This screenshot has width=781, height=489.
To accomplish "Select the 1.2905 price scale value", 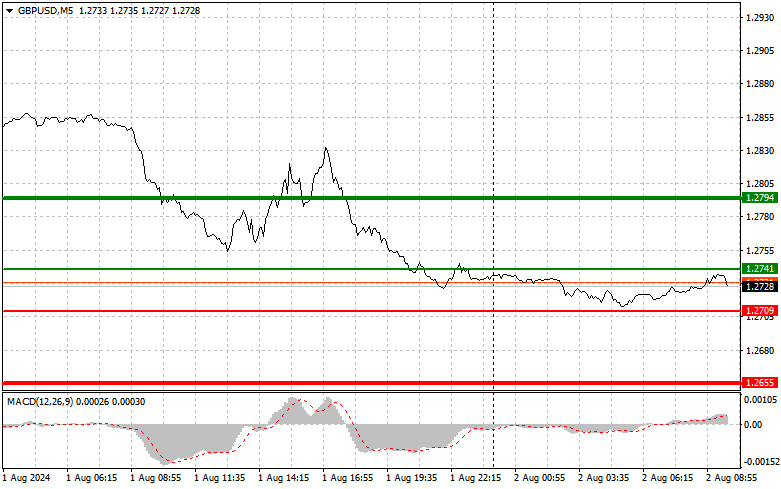I will [x=760, y=51].
